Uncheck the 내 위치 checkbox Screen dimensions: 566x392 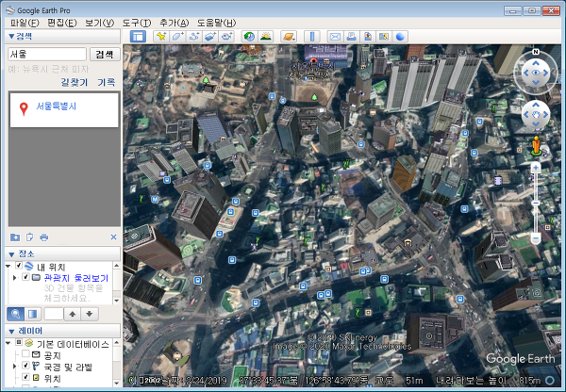point(19,266)
